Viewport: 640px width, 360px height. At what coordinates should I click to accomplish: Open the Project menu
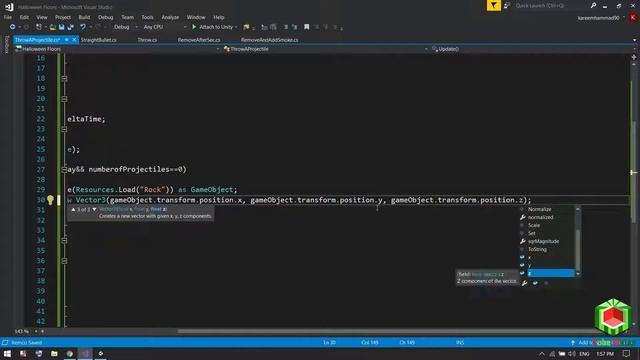pos(62,17)
